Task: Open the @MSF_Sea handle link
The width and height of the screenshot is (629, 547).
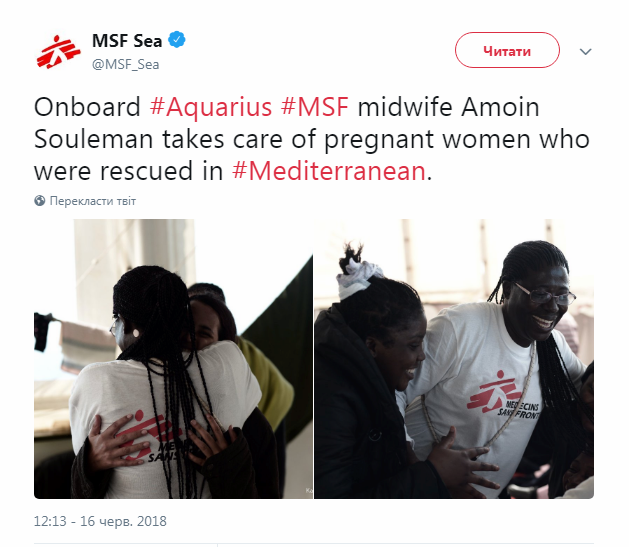Action: pyautogui.click(x=126, y=64)
